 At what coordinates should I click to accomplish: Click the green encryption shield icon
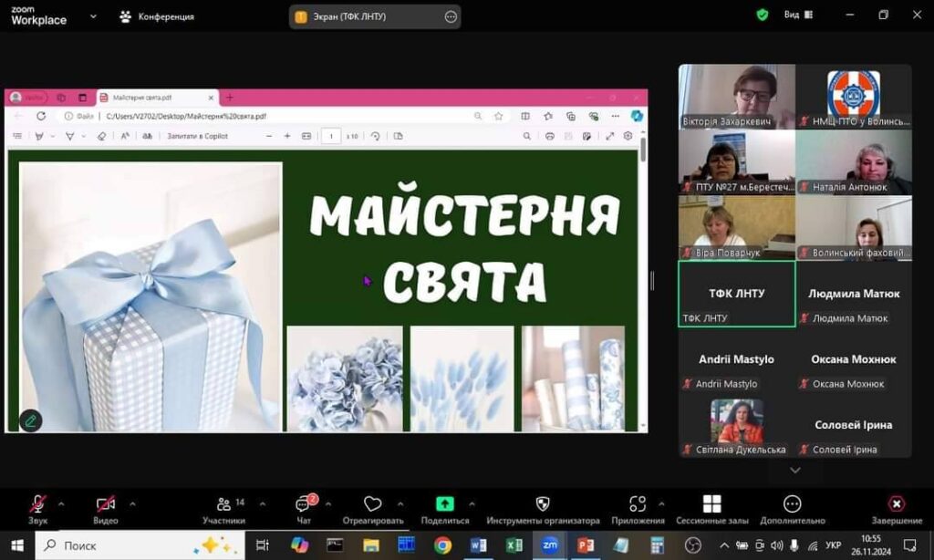(763, 16)
